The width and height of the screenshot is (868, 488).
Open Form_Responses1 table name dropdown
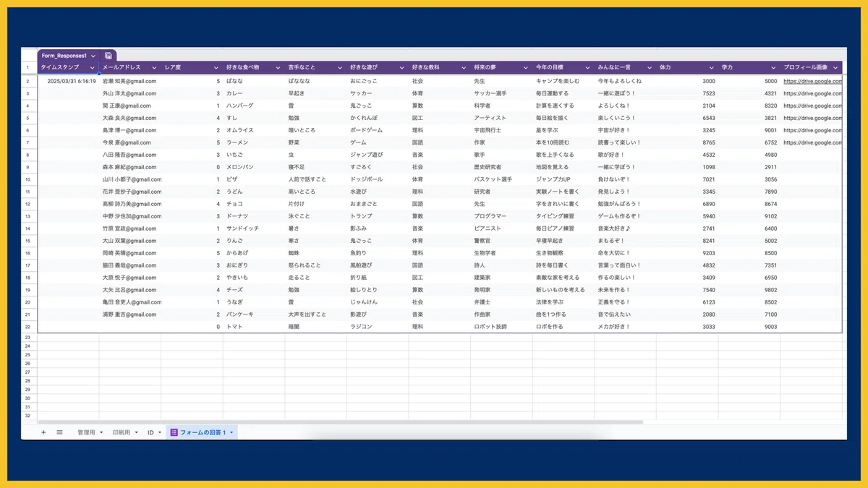[93, 56]
